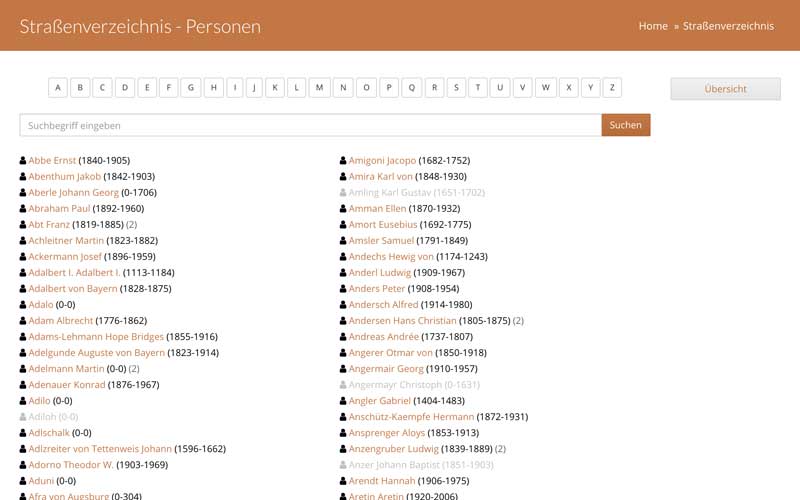The height and width of the screenshot is (500, 800).
Task: Click person icon next to Amigoni Jacopo
Action: [343, 161]
